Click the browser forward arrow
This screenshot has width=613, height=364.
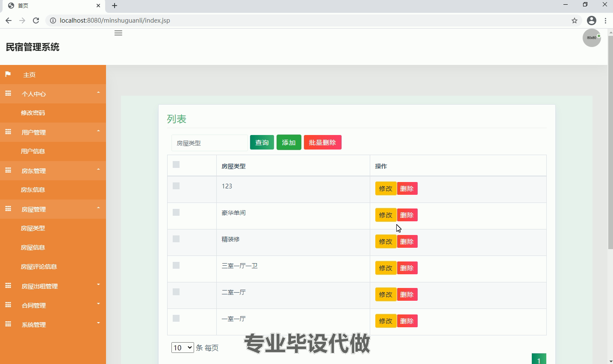[22, 21]
